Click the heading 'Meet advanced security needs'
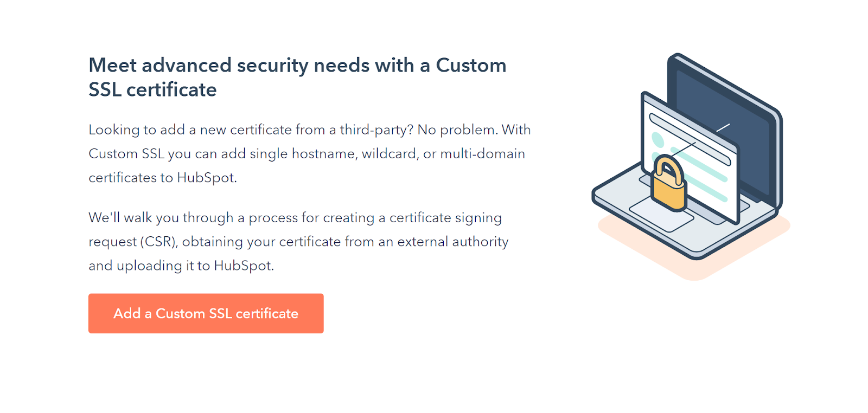 [297, 66]
